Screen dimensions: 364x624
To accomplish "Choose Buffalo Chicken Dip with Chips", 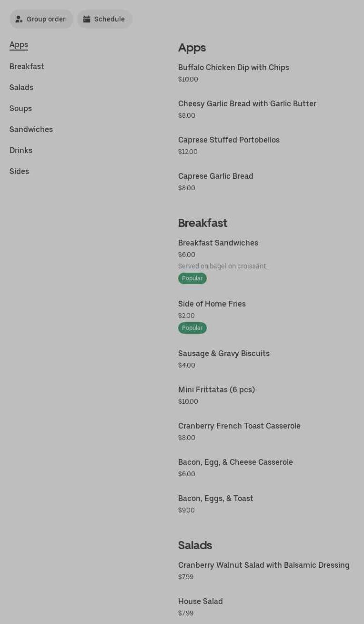I will [x=233, y=68].
